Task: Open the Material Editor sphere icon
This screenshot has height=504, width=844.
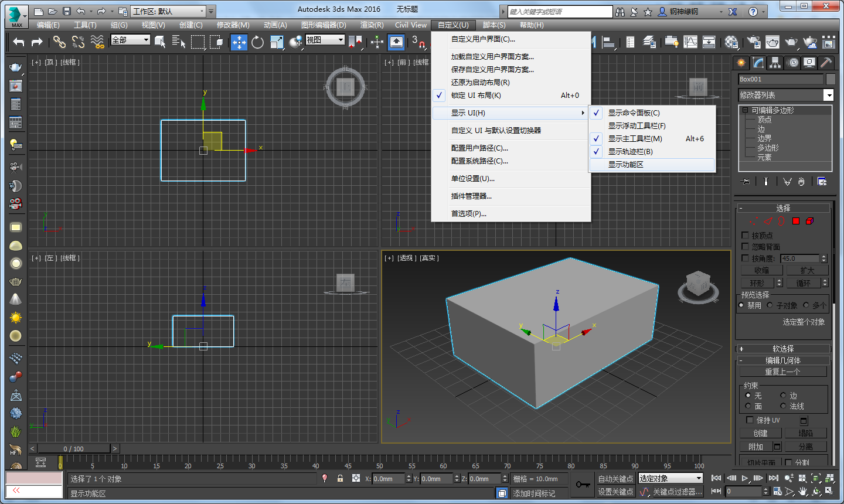Action: point(731,42)
